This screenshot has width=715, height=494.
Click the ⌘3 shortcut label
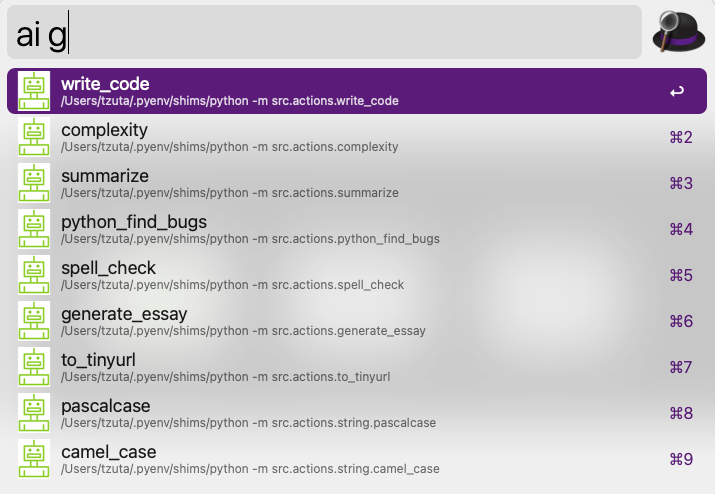click(681, 183)
